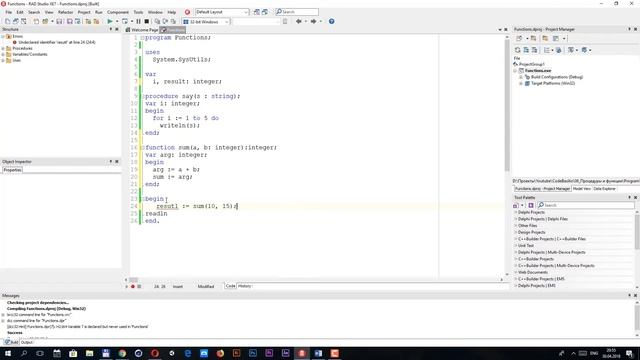Expand Delphi Projects in Tool Palette
This screenshot has width=640, height=360.
(516, 212)
